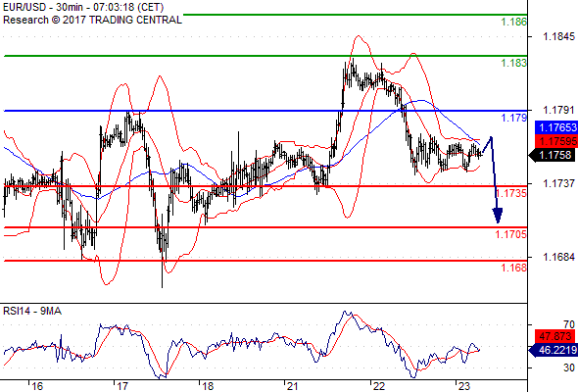This screenshot has width=578, height=392.
Task: Click the blue 1.17653 moving average price tag
Action: [555, 127]
